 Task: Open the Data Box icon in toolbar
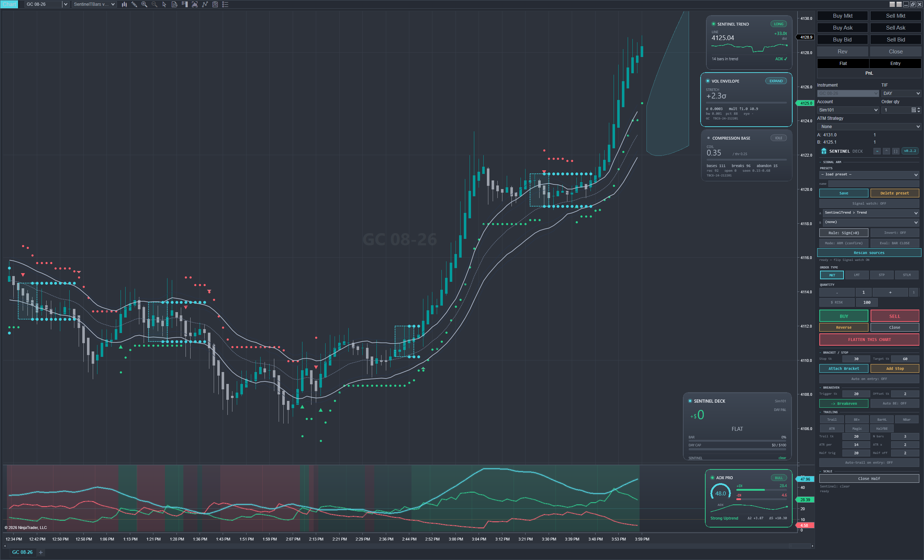coord(174,4)
